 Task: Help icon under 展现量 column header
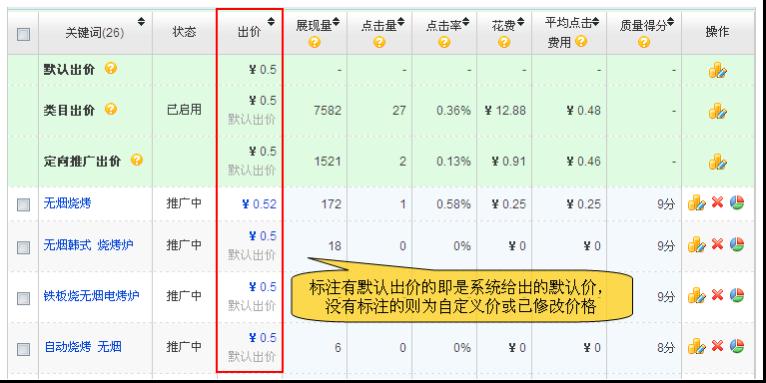(x=315, y=43)
